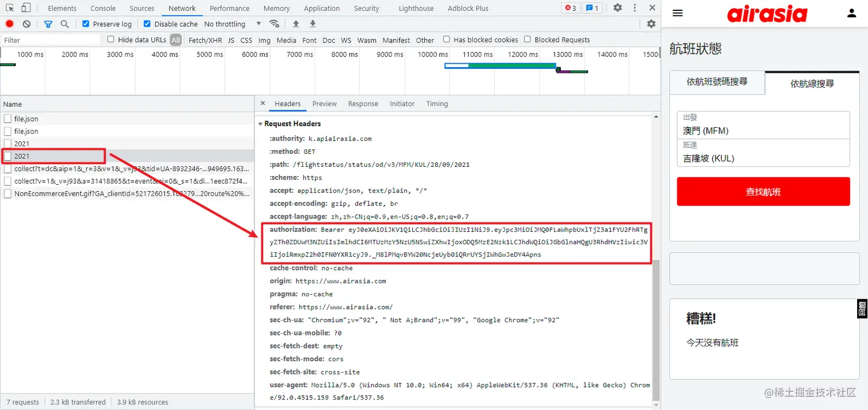
Task: Open the Lighthouse tab
Action: tap(416, 9)
